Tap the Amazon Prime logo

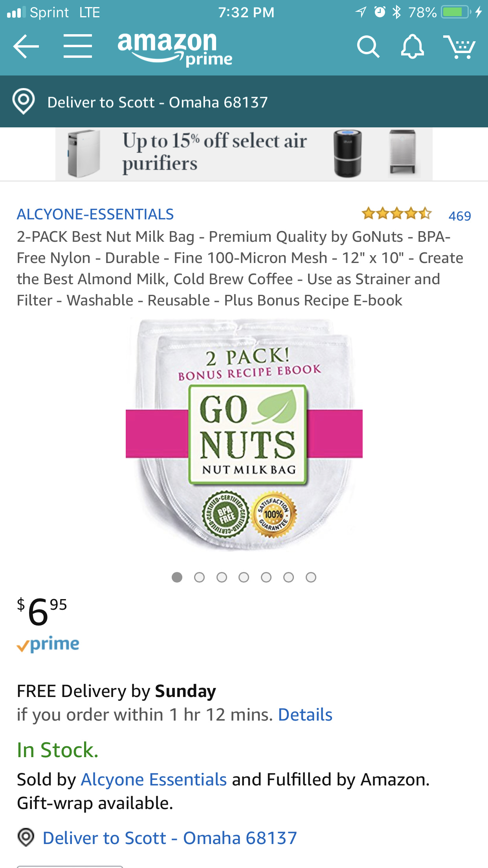[175, 48]
